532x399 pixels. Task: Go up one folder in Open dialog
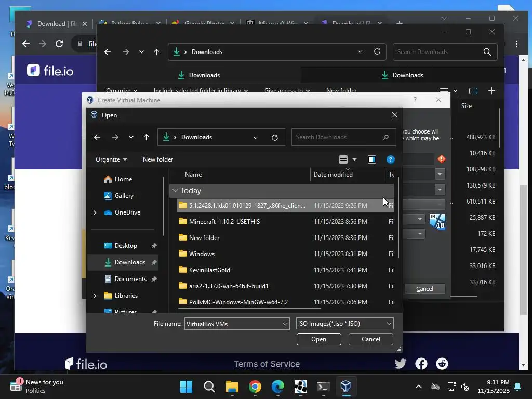pyautogui.click(x=146, y=137)
